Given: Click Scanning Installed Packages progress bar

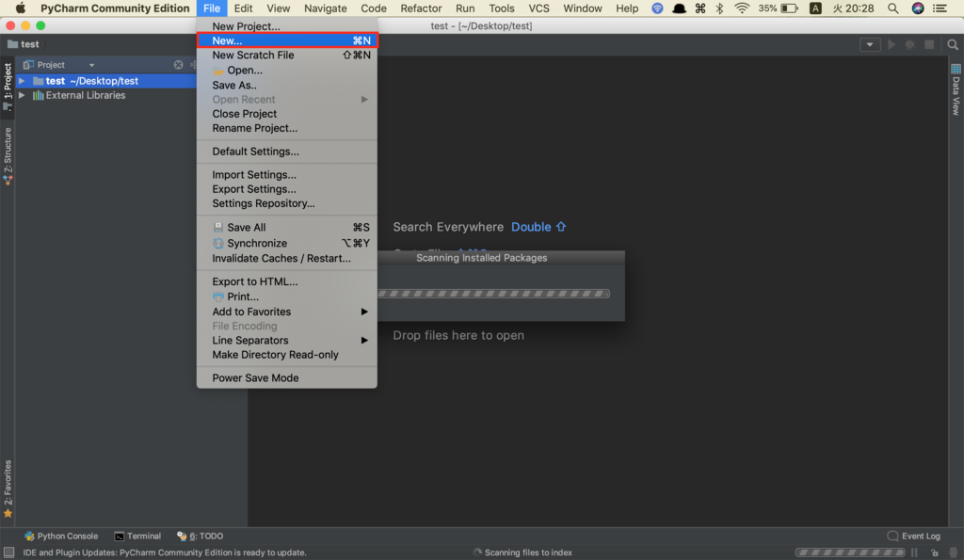Looking at the screenshot, I should click(493, 294).
